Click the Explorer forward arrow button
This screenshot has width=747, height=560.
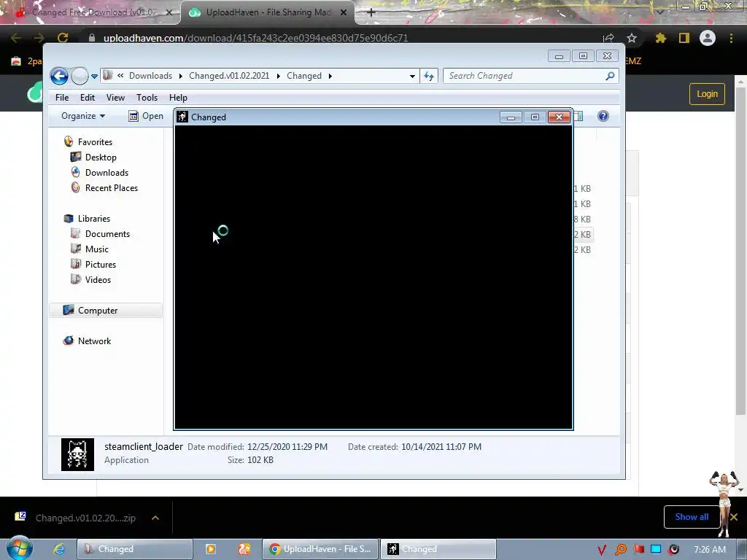coord(80,76)
